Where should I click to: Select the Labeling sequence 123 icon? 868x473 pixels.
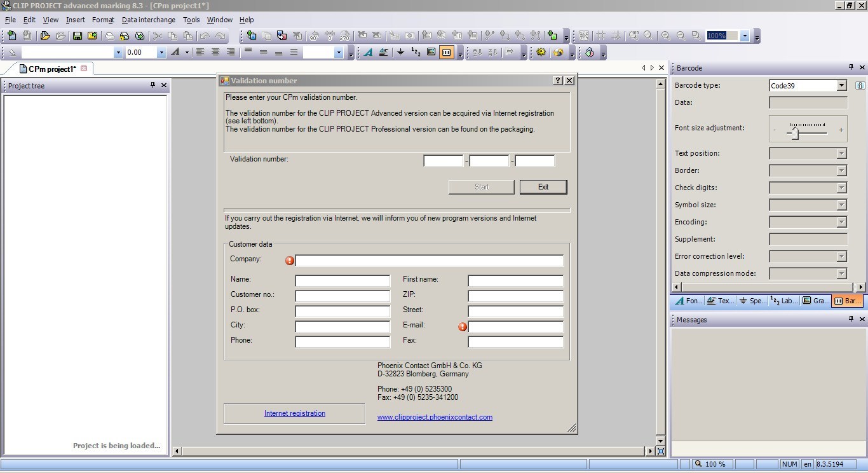[416, 52]
